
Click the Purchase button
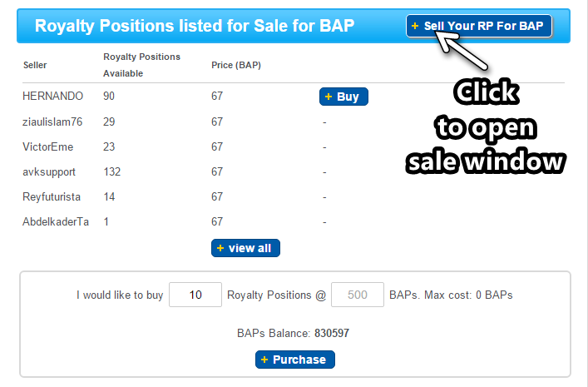point(295,360)
